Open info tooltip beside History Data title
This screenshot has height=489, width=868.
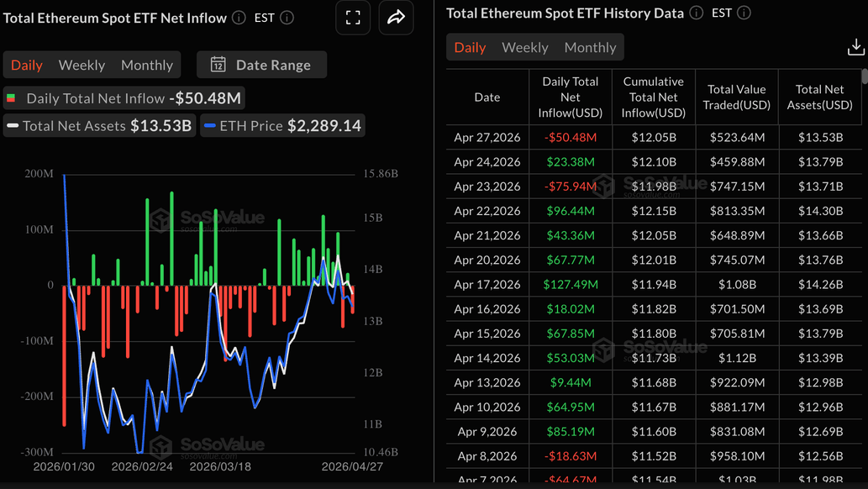(x=697, y=13)
